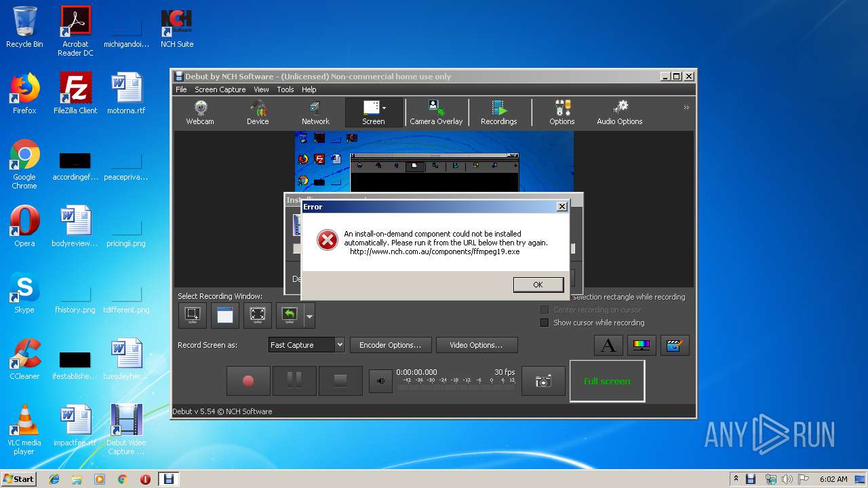Click the previous selection recording icon

click(x=290, y=315)
